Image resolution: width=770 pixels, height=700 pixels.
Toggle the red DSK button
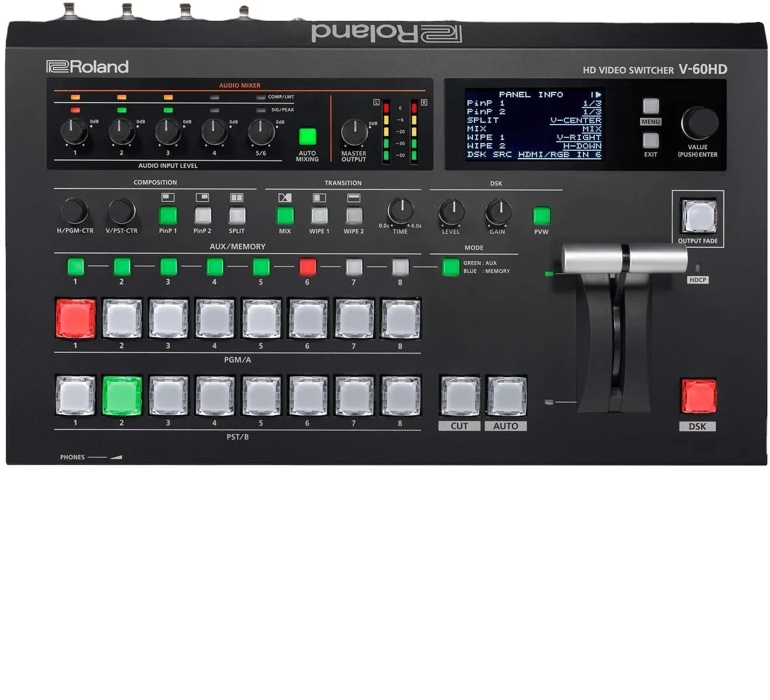tap(698, 397)
